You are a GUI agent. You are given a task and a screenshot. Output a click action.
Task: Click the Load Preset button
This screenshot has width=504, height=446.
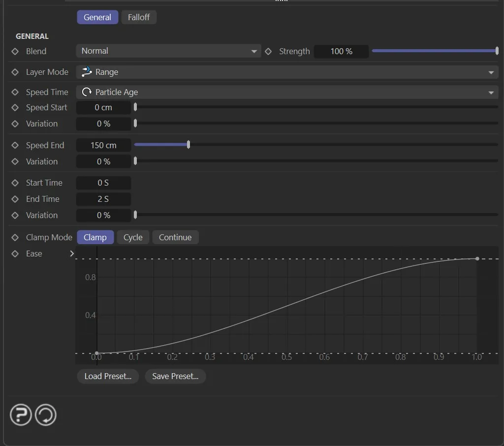click(108, 376)
